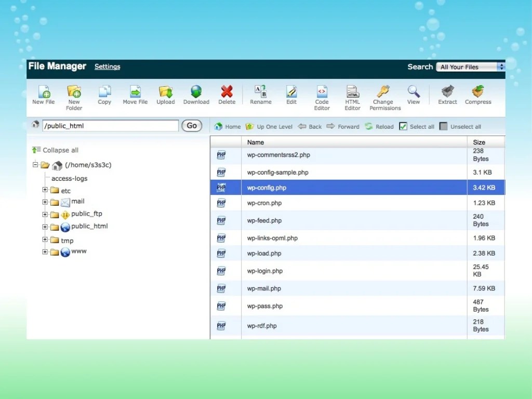The height and width of the screenshot is (399, 532).
Task: Expand the public_html folder tree
Action: click(45, 227)
